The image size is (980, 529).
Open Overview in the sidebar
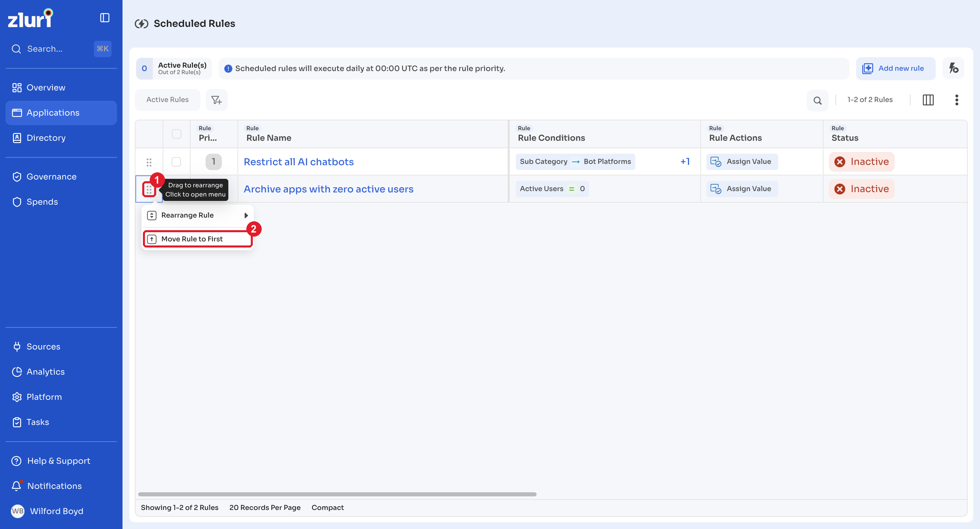click(61, 88)
